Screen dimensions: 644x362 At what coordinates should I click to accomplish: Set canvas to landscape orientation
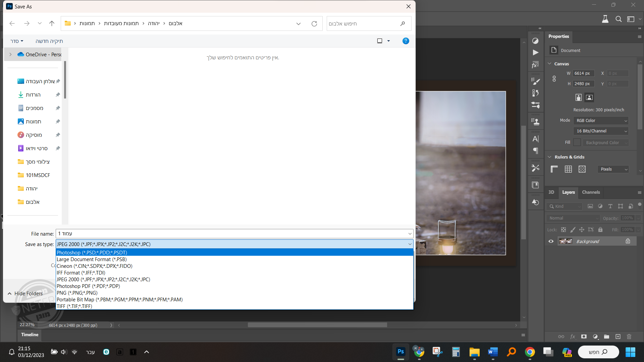(589, 98)
